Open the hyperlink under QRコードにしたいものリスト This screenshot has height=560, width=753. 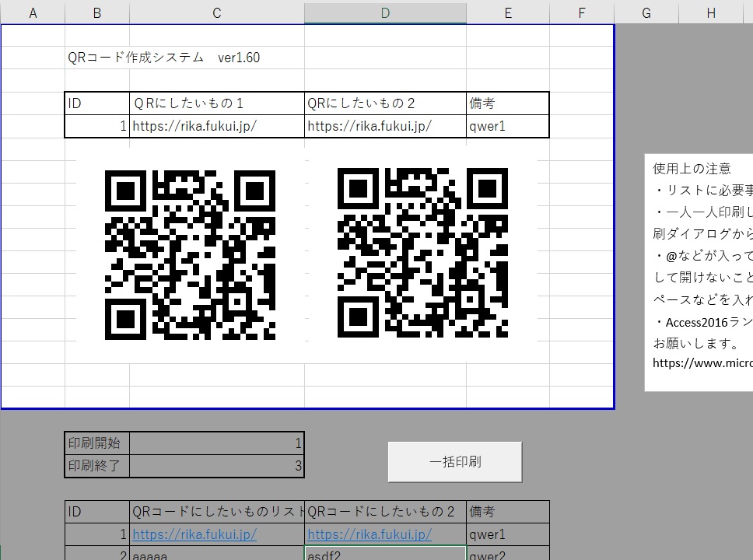(194, 535)
